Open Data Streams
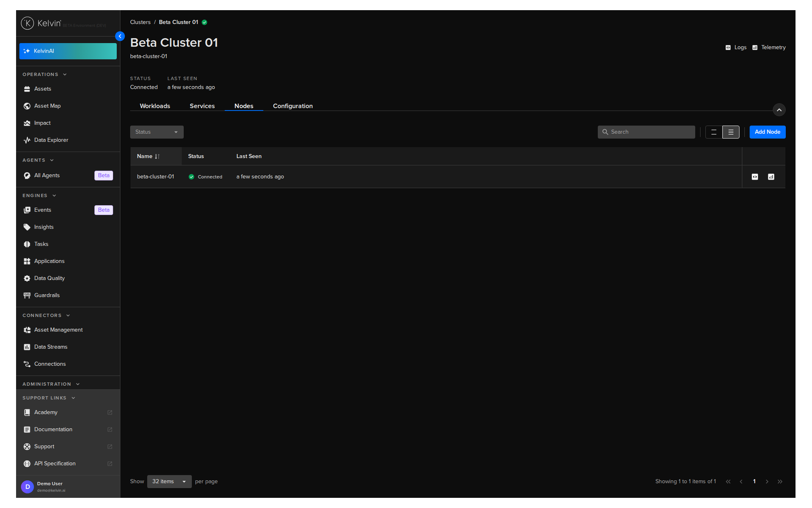 click(68, 347)
